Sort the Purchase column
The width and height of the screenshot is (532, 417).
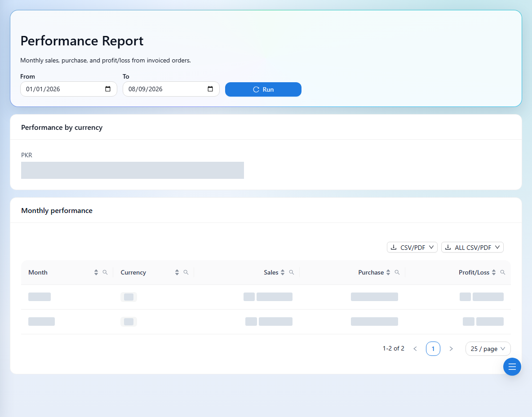pyautogui.click(x=388, y=272)
